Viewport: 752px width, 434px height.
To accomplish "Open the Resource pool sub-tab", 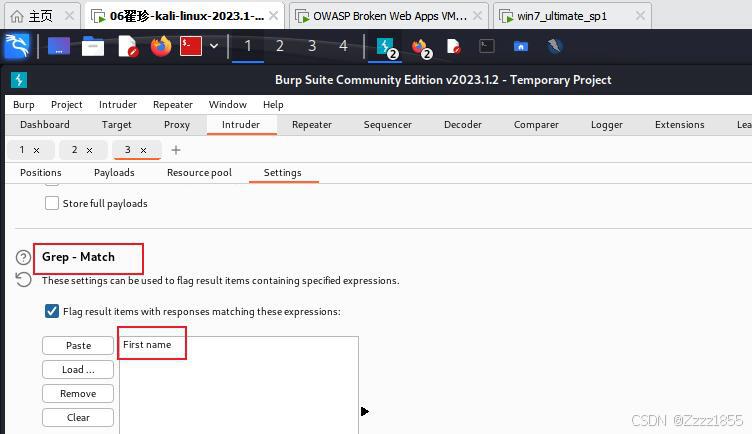I will [x=199, y=173].
